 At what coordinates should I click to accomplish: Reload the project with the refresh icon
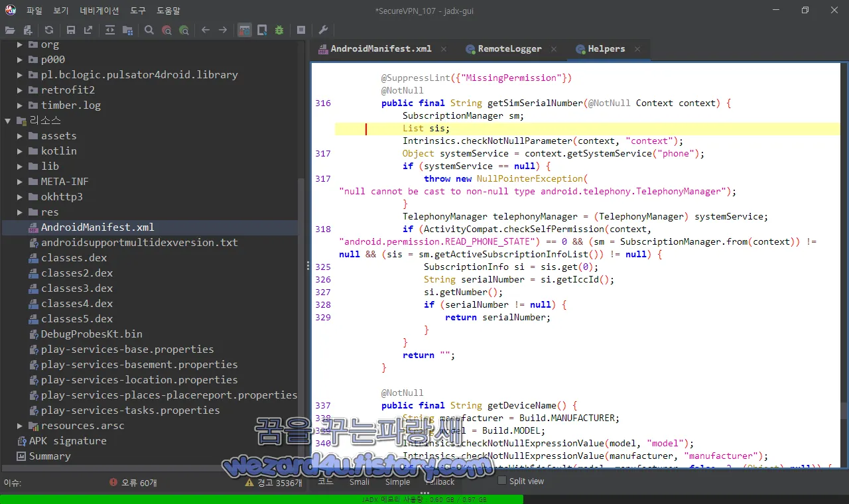[49, 30]
